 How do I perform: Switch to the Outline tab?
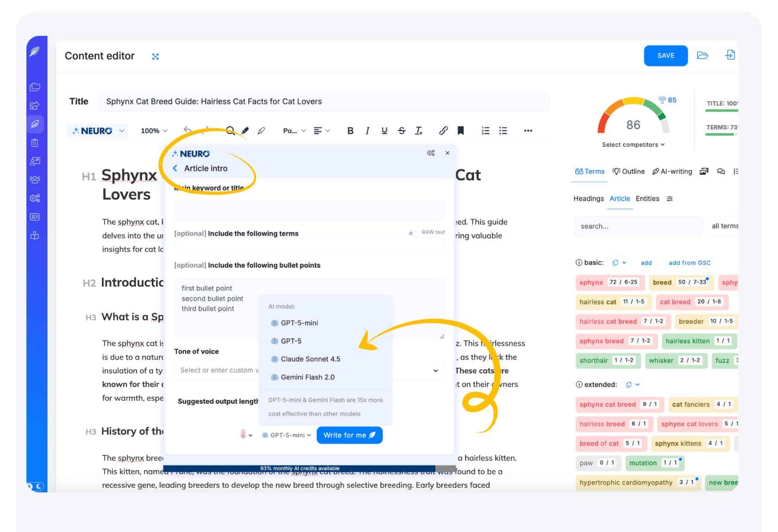click(629, 171)
